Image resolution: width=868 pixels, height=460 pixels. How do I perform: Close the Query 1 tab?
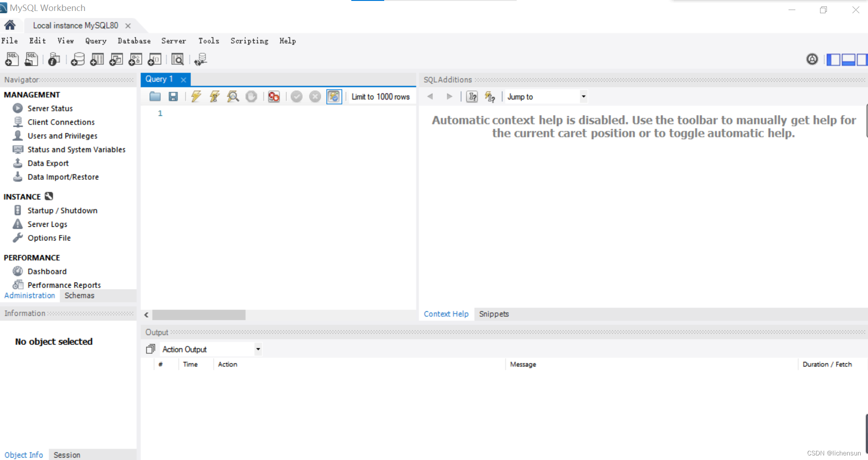tap(184, 80)
